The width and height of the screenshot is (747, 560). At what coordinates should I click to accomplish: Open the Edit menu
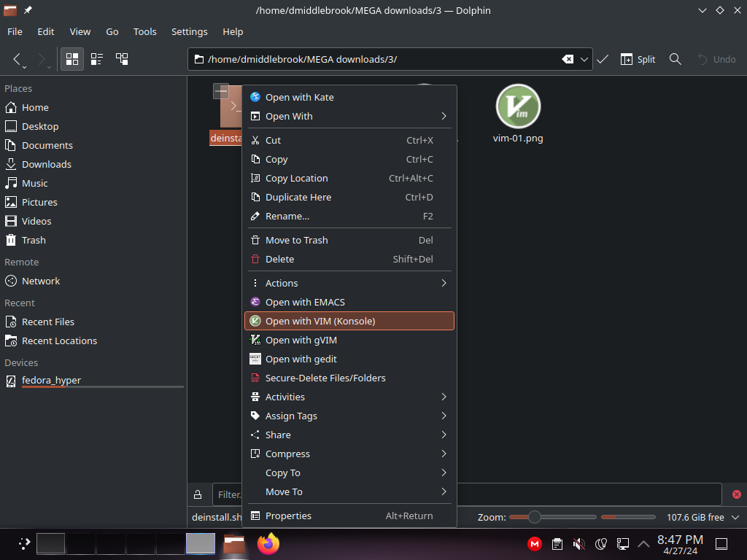point(46,31)
